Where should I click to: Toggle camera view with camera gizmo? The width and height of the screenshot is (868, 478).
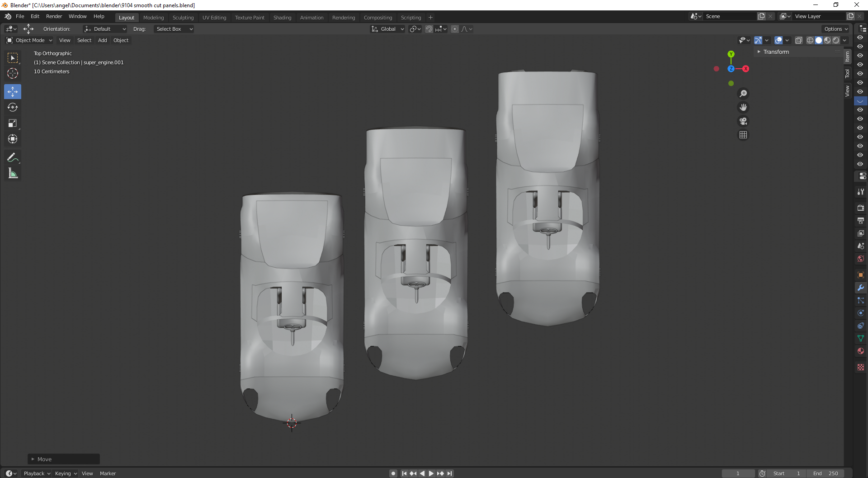click(743, 121)
